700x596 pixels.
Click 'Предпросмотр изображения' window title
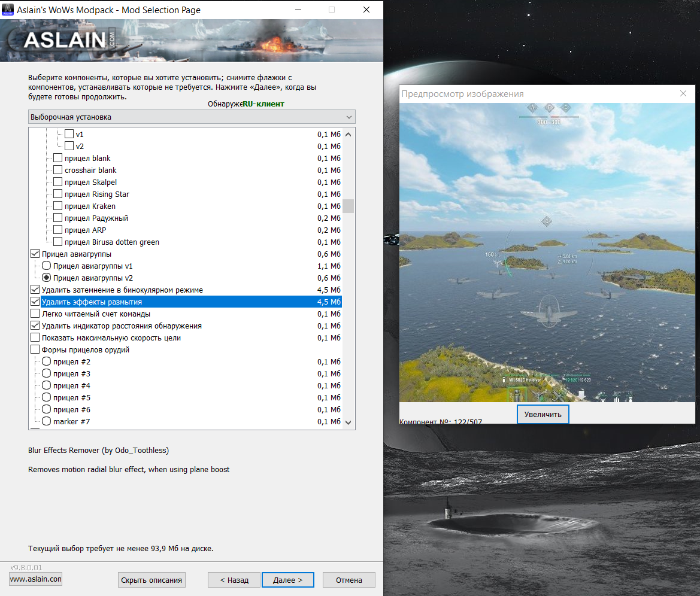click(462, 94)
